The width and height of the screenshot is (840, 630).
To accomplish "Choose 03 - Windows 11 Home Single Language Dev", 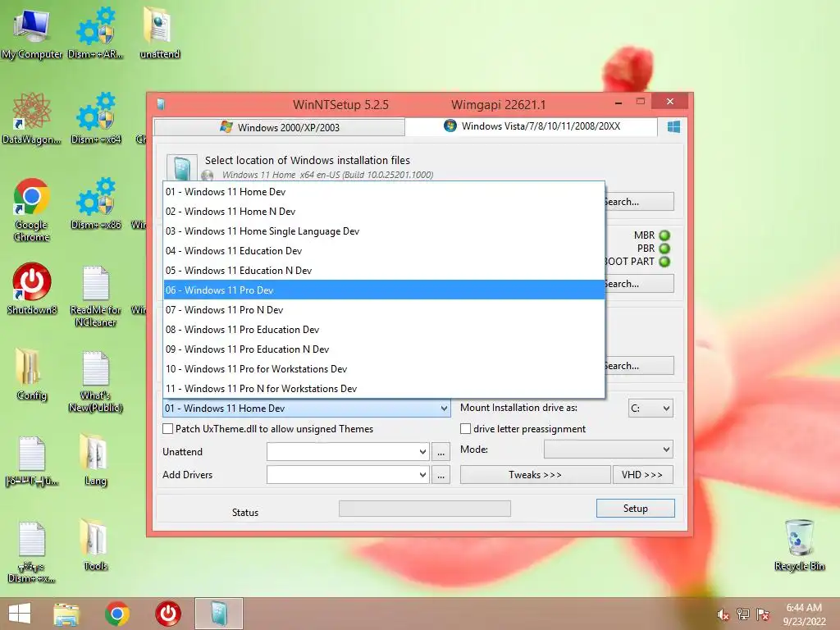I will (384, 231).
